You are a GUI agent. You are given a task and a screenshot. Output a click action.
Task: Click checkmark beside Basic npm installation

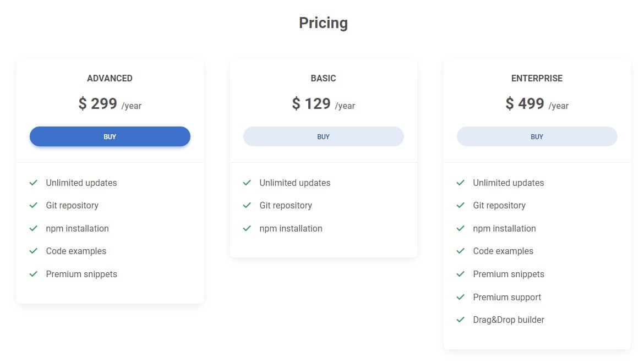click(x=247, y=228)
